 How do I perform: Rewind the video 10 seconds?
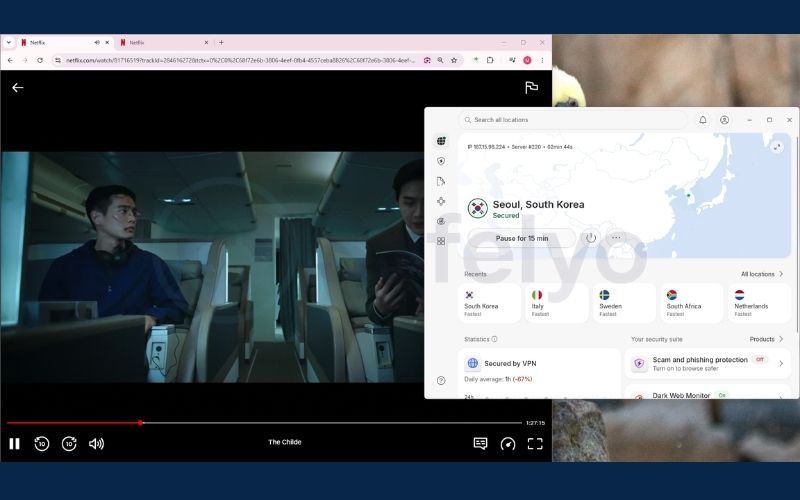click(x=42, y=444)
